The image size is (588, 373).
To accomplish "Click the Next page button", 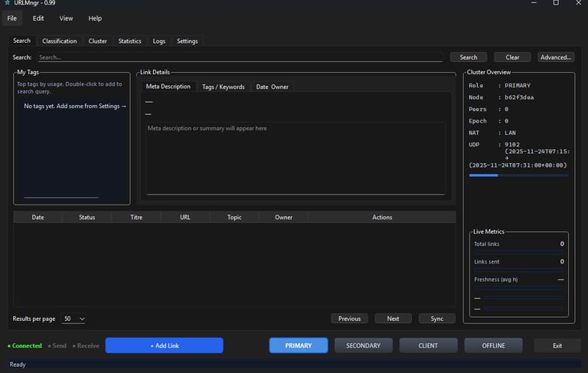I will click(x=393, y=319).
